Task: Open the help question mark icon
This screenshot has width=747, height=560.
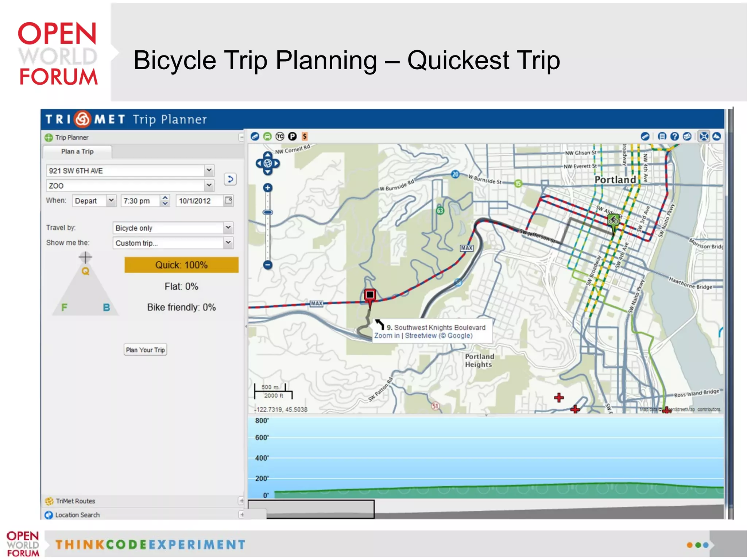Action: [x=674, y=136]
